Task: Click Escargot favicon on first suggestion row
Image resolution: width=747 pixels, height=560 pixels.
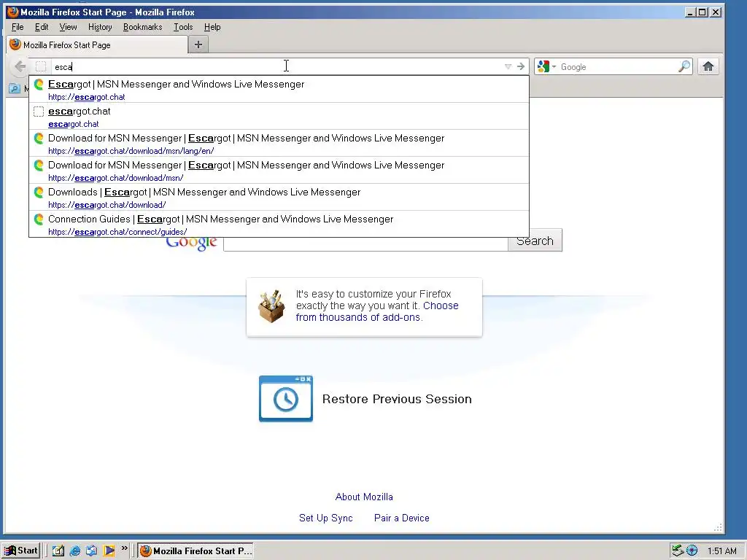Action: [x=39, y=85]
